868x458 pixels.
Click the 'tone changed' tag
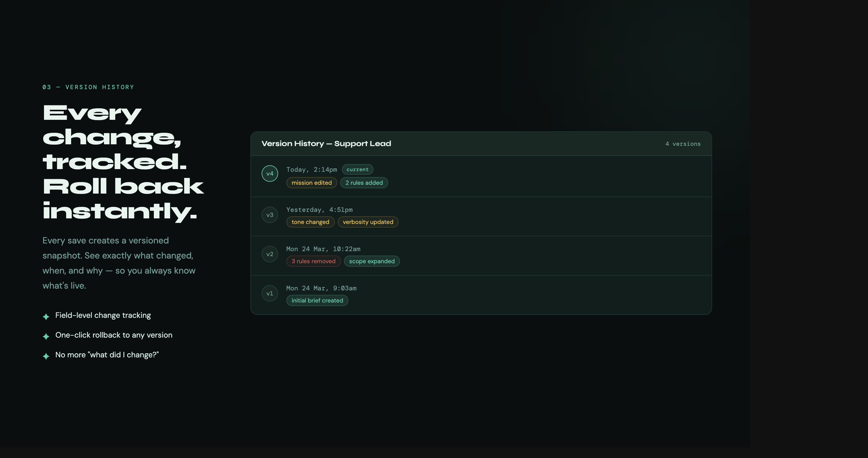[310, 222]
